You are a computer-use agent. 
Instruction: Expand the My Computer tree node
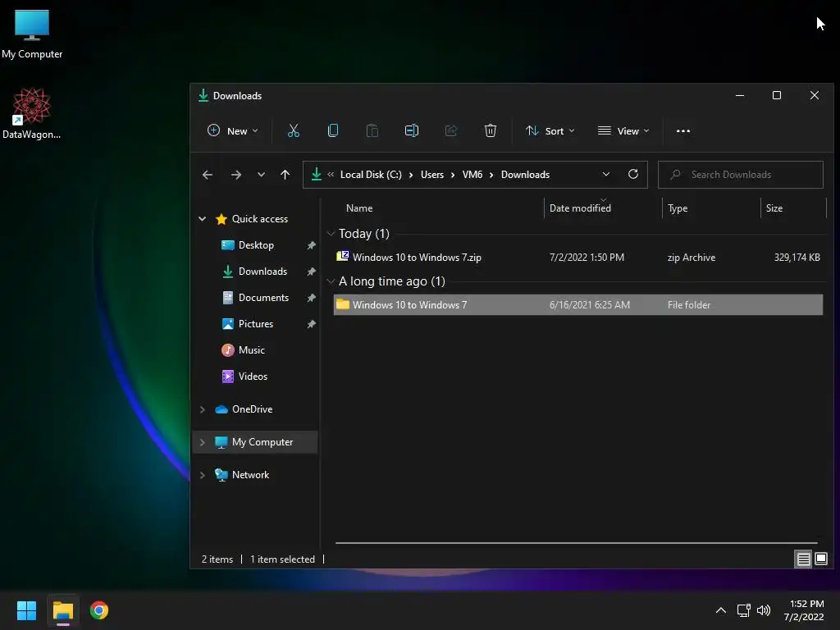[203, 442]
